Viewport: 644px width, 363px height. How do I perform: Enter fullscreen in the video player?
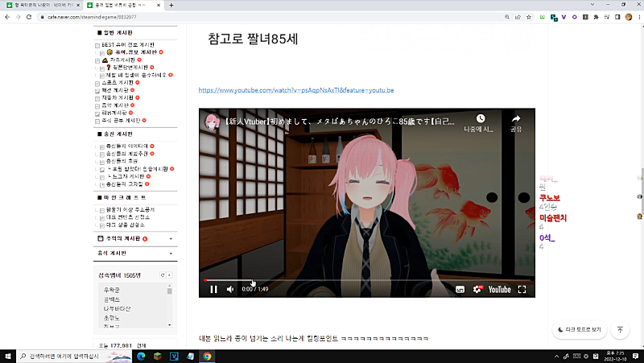[522, 290]
